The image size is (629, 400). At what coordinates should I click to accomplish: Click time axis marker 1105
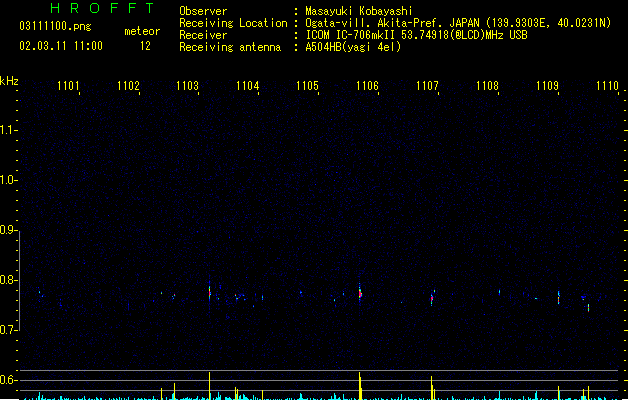point(308,86)
